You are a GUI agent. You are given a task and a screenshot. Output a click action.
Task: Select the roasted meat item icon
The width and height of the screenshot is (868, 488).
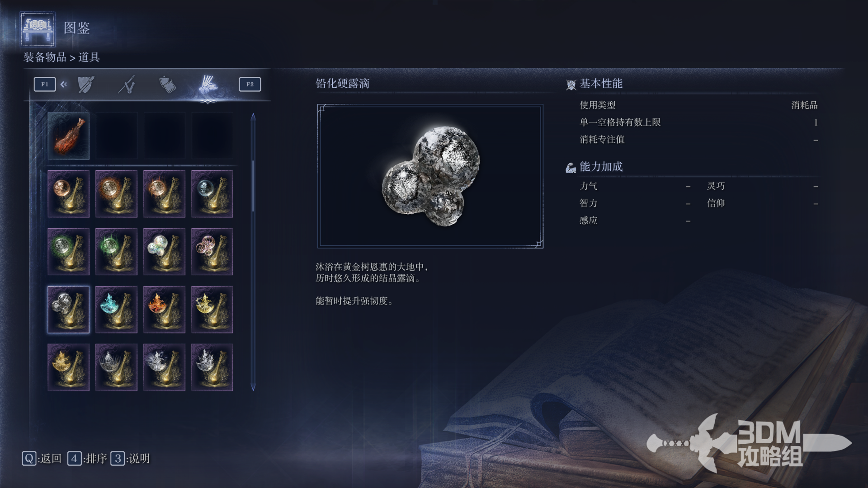68,136
